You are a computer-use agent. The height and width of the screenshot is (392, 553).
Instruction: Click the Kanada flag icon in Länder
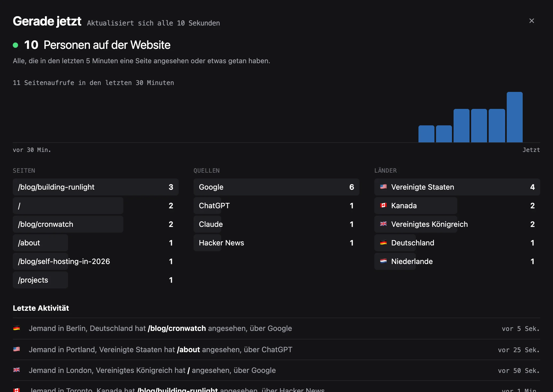pos(383,205)
